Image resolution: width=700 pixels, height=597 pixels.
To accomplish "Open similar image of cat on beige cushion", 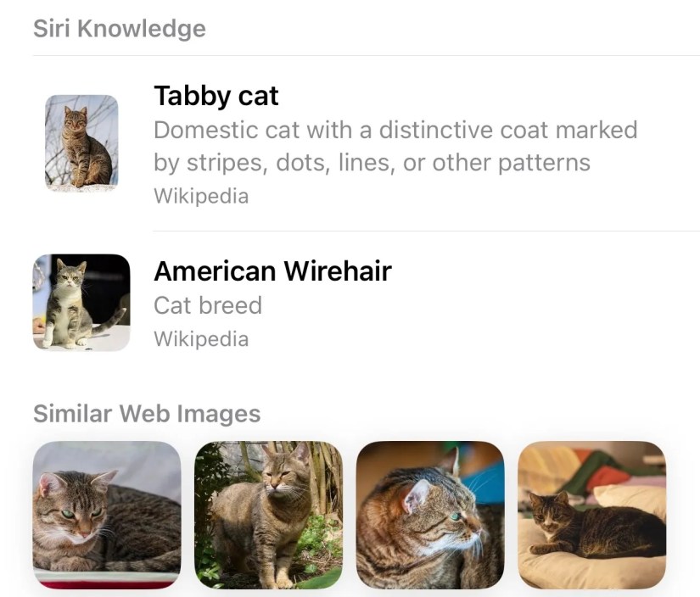I will point(592,515).
